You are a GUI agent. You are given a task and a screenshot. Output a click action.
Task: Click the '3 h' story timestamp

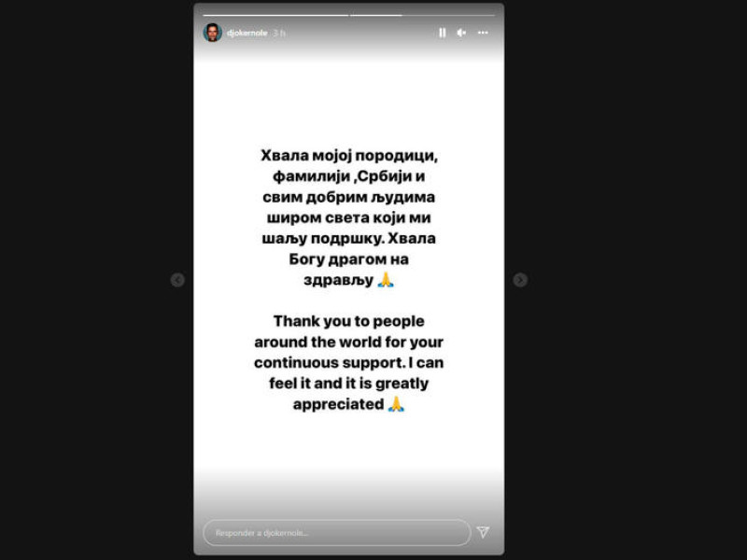point(279,33)
